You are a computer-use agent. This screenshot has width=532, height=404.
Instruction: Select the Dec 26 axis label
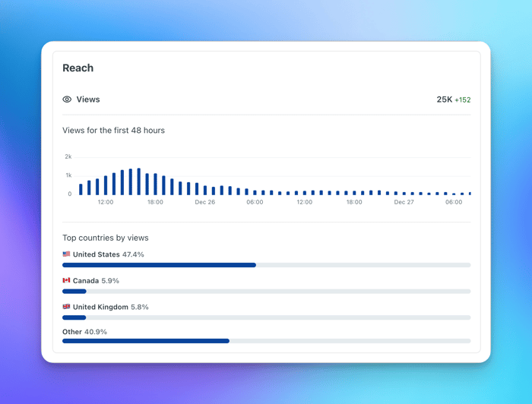pyautogui.click(x=205, y=202)
